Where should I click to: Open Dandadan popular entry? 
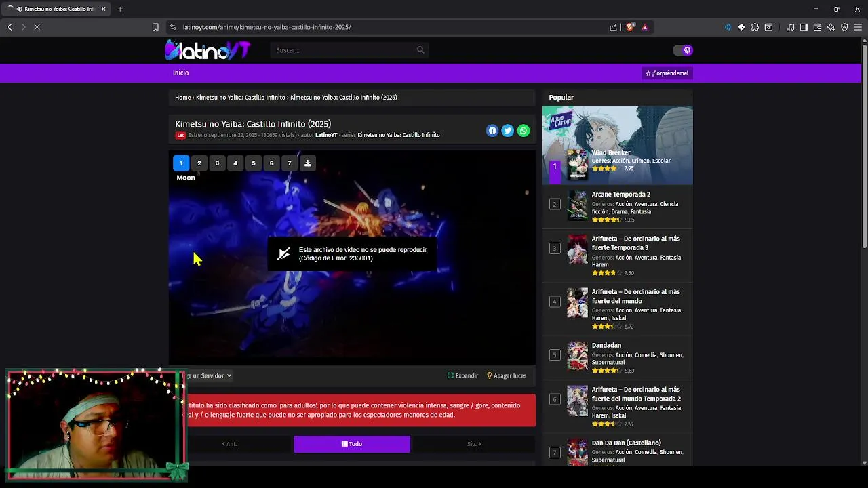[606, 346]
